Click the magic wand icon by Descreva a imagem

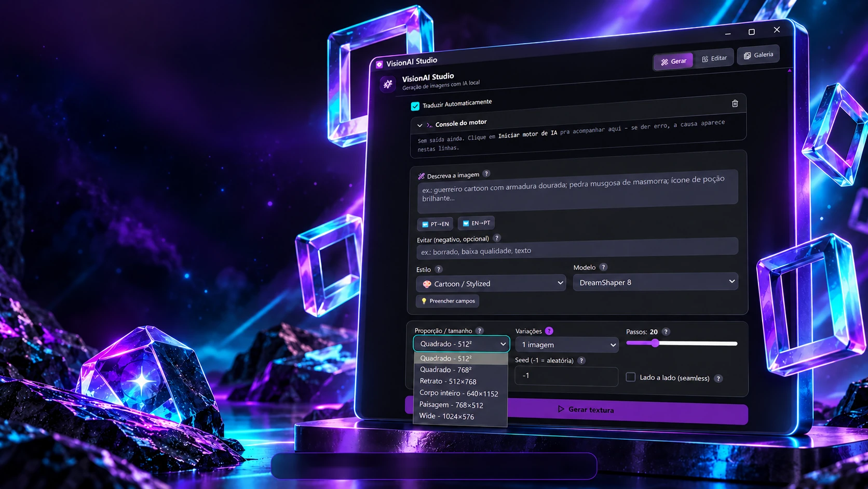421,176
